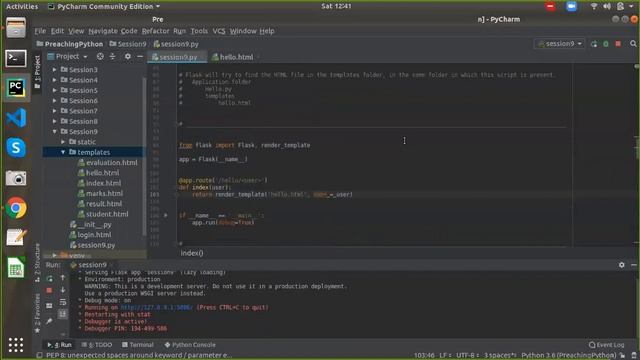Open Skype from the dock

16,147
